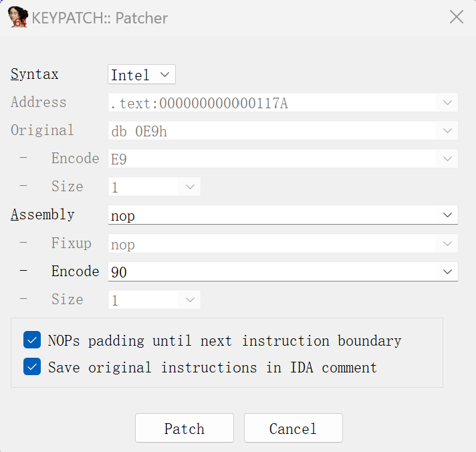Click the KEYPATCH app icon in title bar
Image resolution: width=476 pixels, height=452 pixels.
tap(18, 17)
